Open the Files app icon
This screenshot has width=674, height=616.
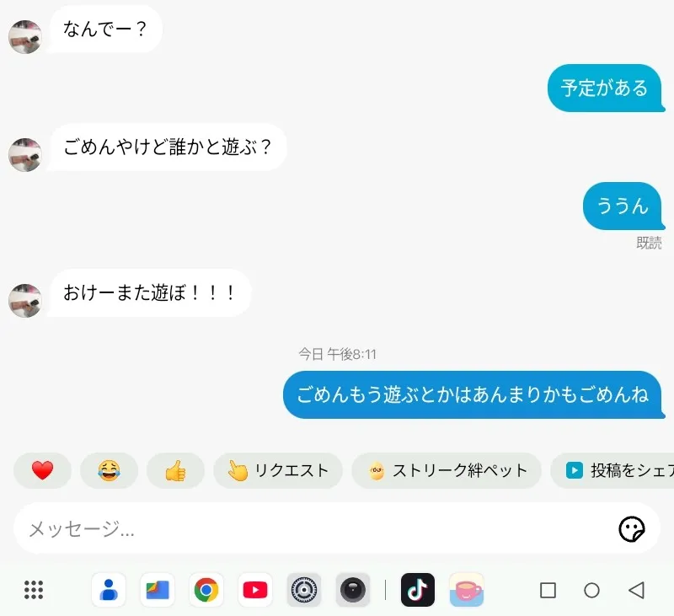158,590
